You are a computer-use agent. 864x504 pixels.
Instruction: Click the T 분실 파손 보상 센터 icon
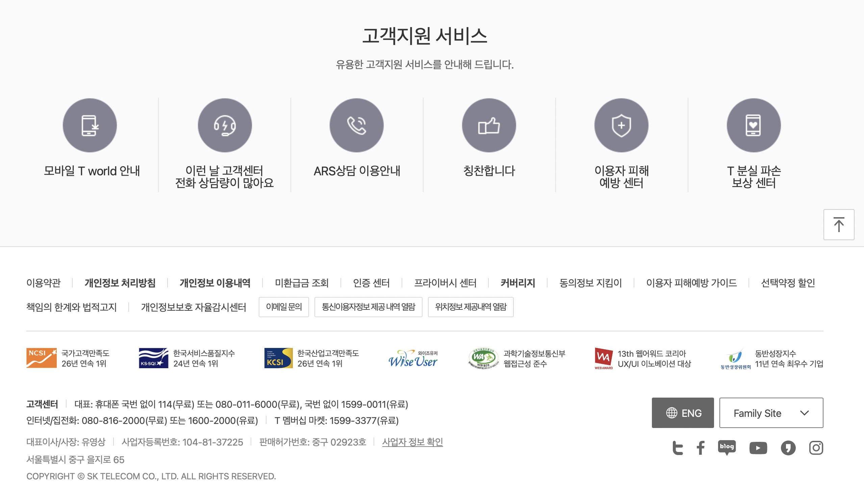(754, 125)
